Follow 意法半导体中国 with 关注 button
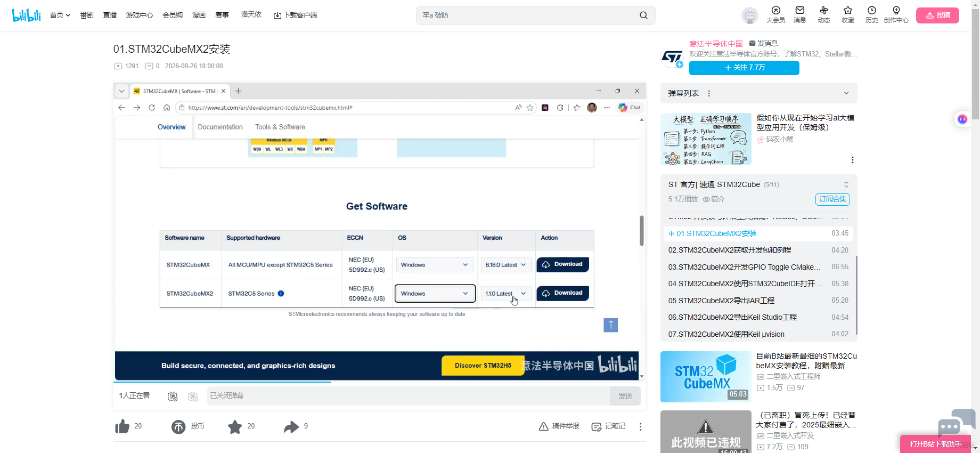Image resolution: width=980 pixels, height=453 pixels. [744, 68]
